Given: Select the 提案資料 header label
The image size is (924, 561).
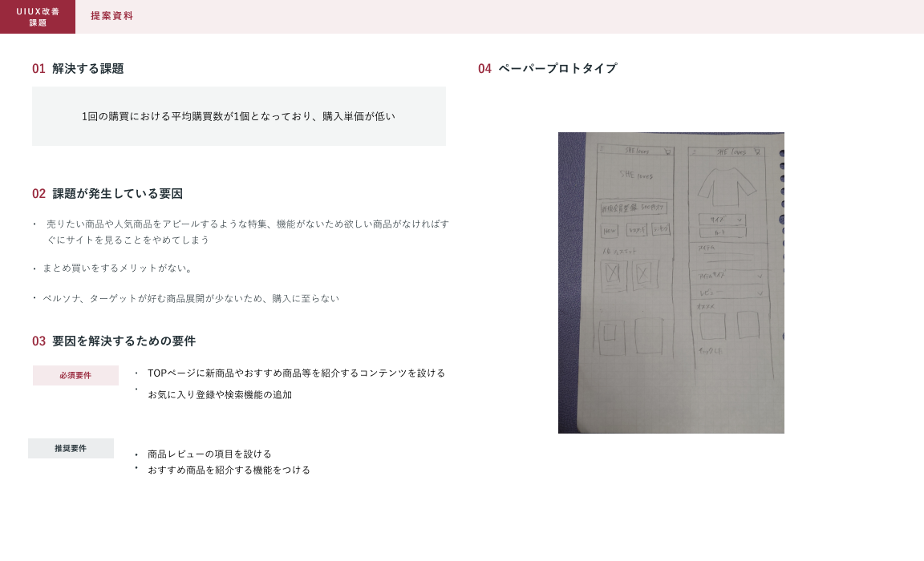Looking at the screenshot, I should [112, 16].
